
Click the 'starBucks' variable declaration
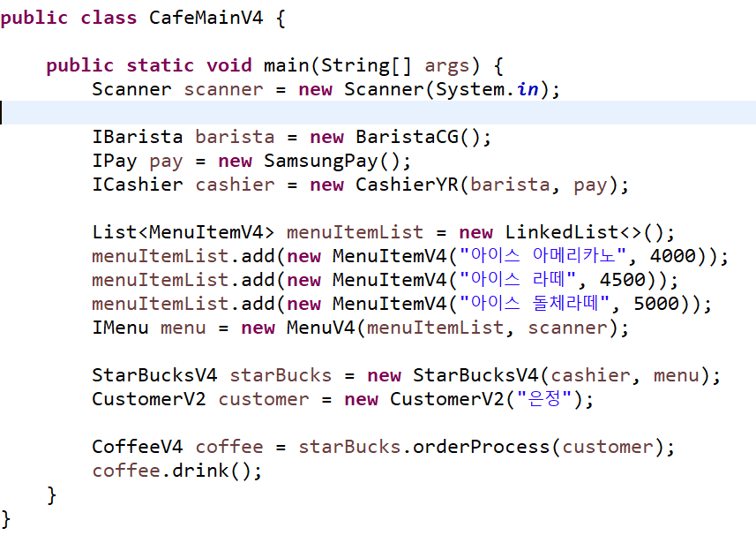coord(281,376)
